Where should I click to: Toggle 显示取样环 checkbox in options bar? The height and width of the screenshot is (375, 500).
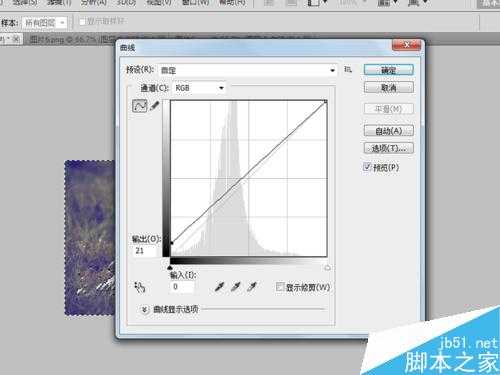[82, 21]
